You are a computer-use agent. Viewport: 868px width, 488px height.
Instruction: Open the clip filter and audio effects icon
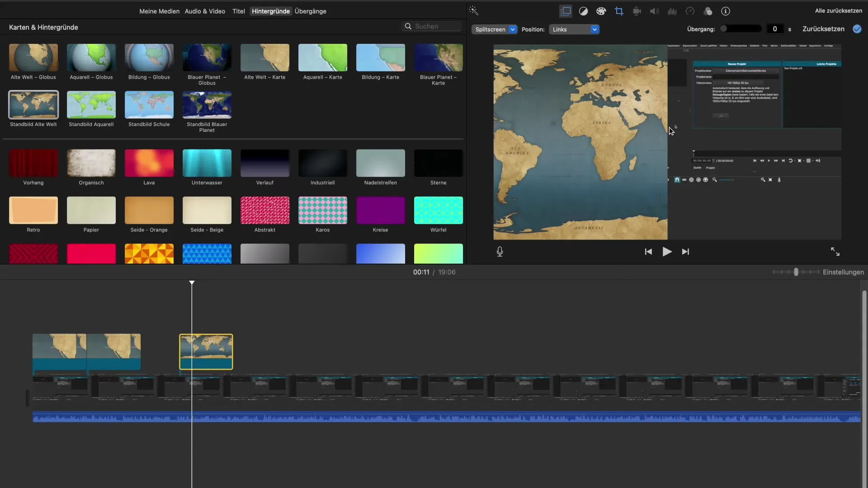click(708, 11)
